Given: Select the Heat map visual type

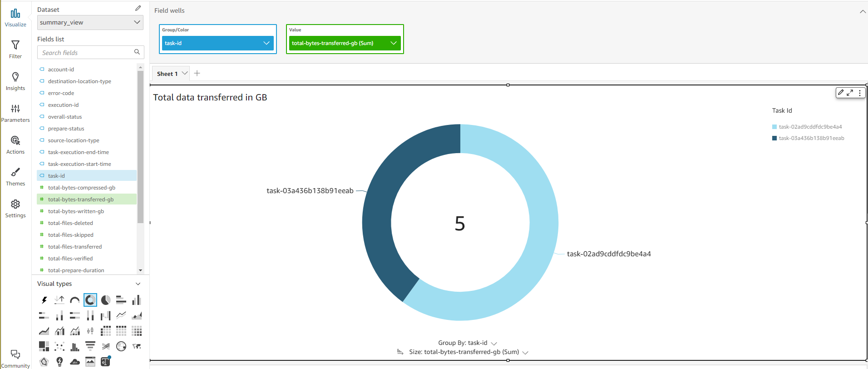Looking at the screenshot, I should pyautogui.click(x=137, y=331).
